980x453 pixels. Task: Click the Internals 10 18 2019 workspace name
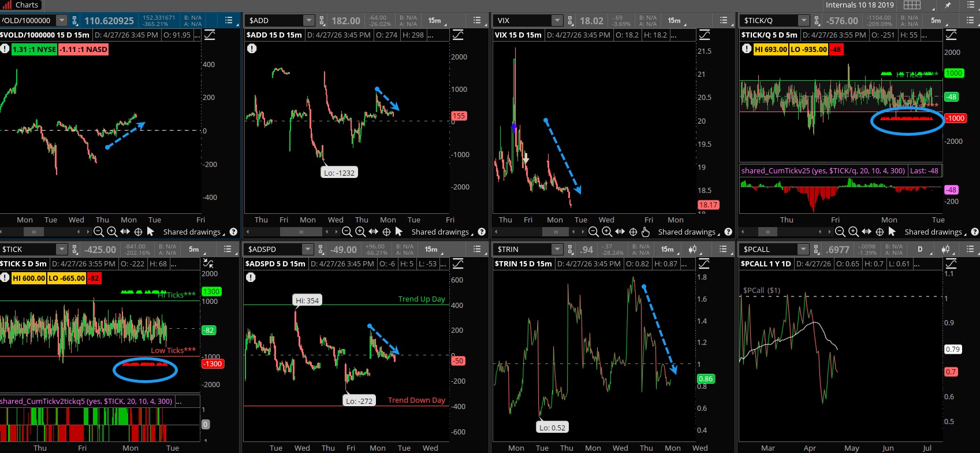(x=859, y=5)
